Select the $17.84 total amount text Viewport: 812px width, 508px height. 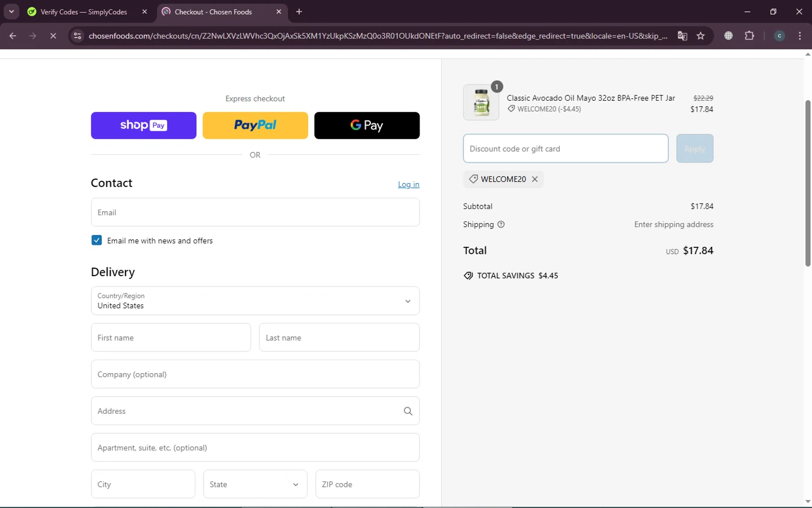(698, 251)
